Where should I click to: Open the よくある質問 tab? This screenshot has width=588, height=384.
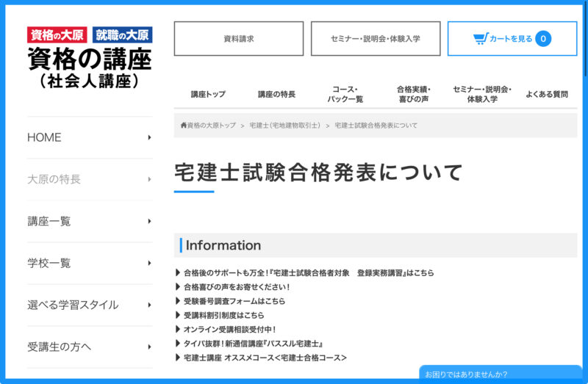coord(546,94)
